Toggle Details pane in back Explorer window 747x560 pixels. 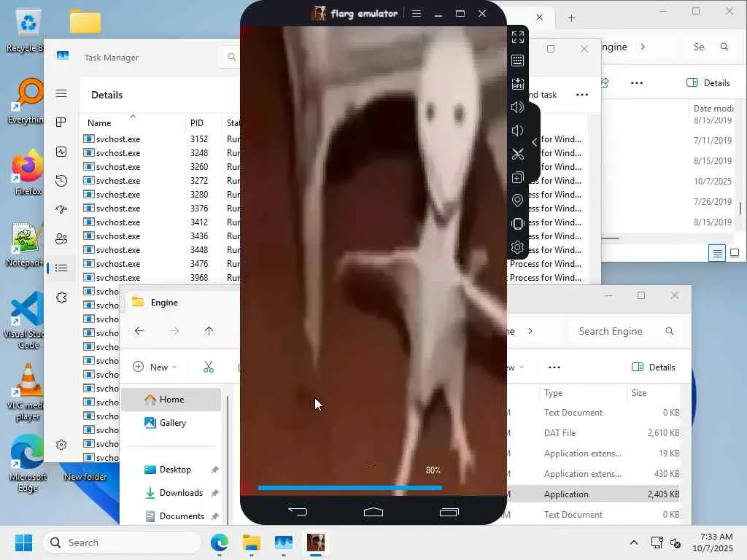click(708, 83)
